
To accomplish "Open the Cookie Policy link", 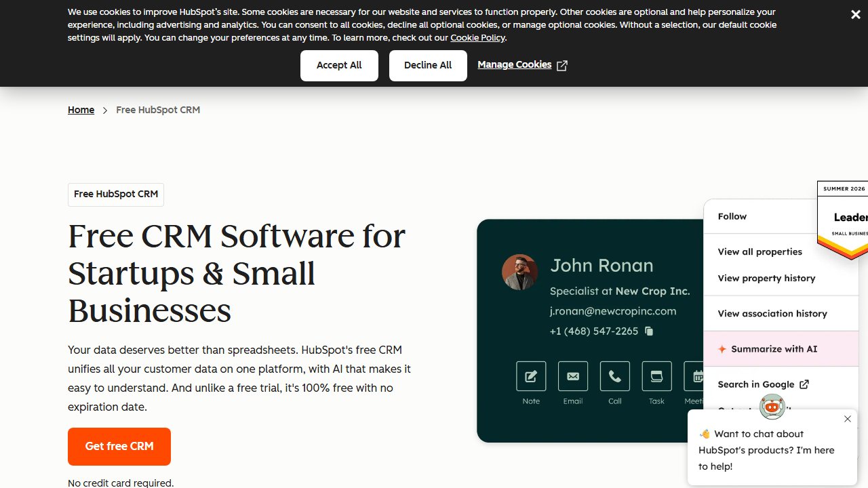I will [x=477, y=38].
